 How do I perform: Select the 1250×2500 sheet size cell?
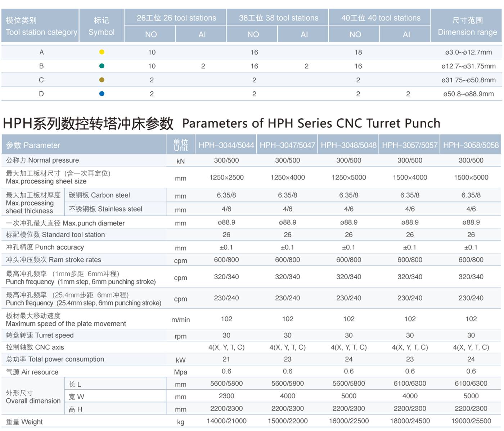tap(226, 177)
